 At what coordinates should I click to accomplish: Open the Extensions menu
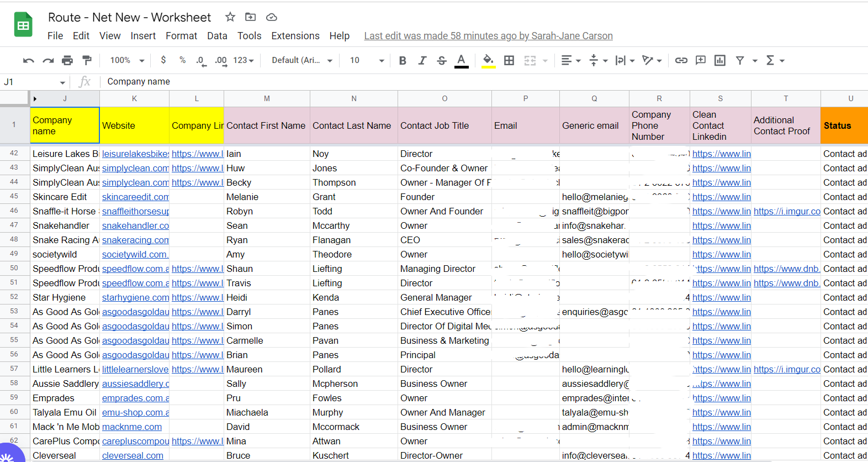[x=295, y=36]
